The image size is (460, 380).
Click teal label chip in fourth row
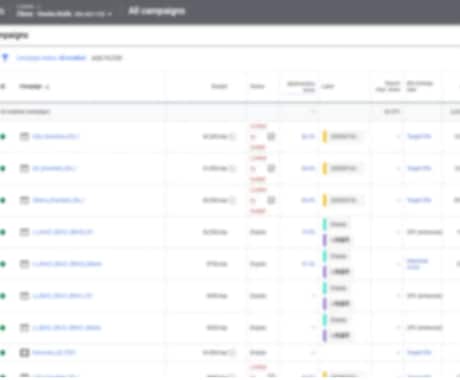click(335, 224)
